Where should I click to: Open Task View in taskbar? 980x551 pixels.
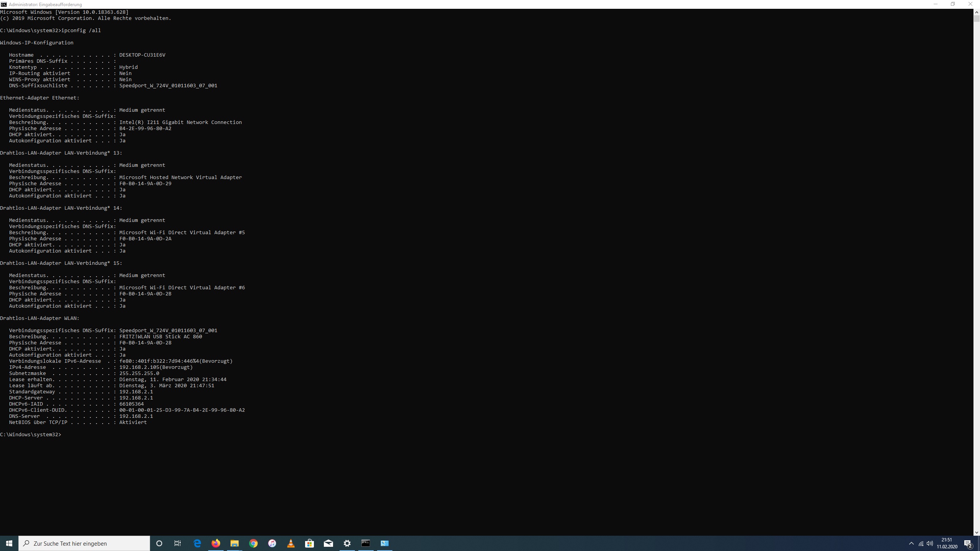click(x=178, y=543)
